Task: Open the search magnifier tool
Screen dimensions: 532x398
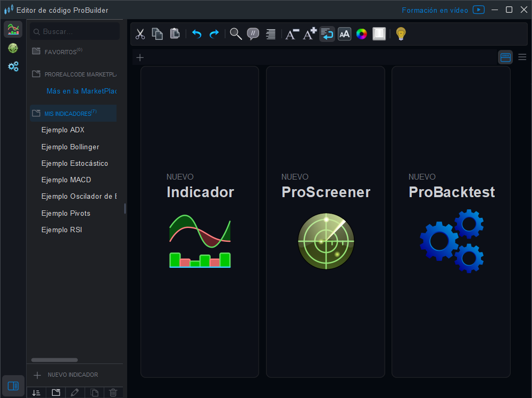Action: [236, 34]
